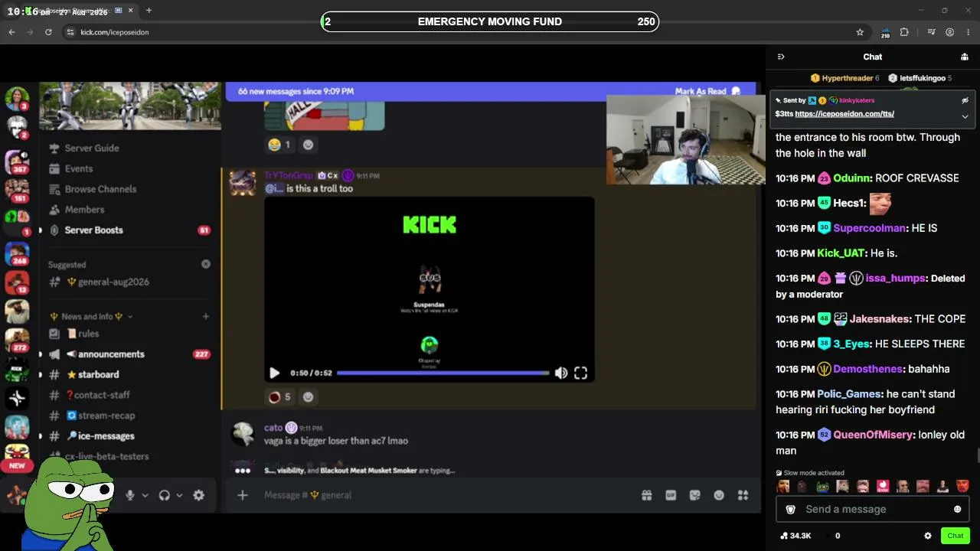Toggle the red reaction with count 5

(x=280, y=396)
